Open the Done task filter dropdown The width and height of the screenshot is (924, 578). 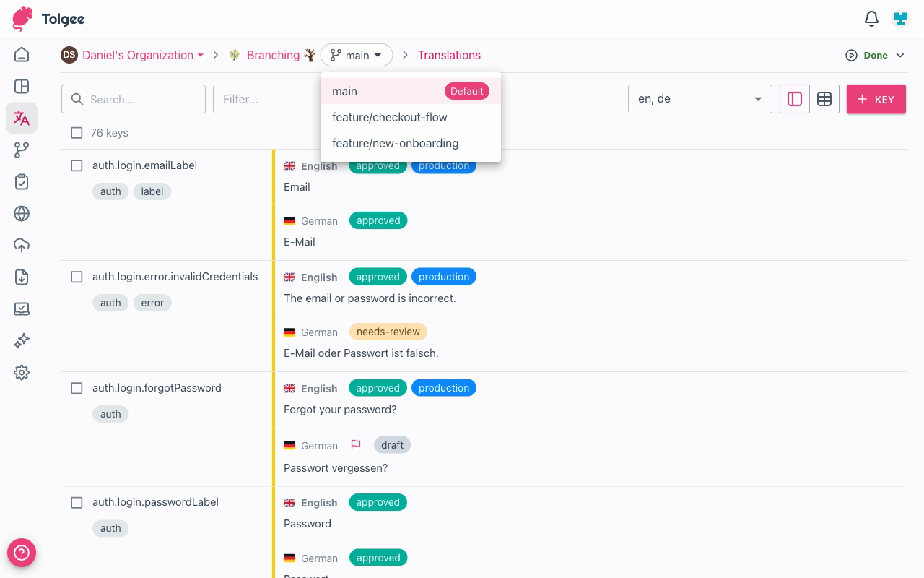874,55
